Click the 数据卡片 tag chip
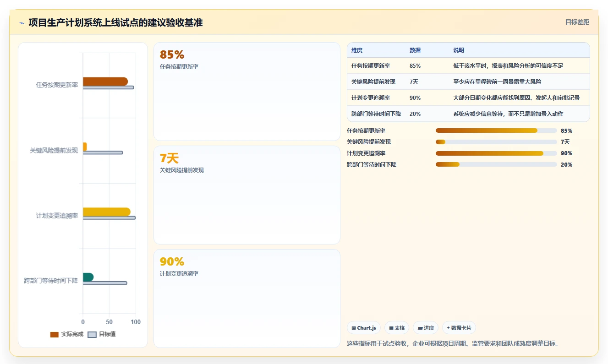Screen dimensions: 608x364 tap(459, 328)
